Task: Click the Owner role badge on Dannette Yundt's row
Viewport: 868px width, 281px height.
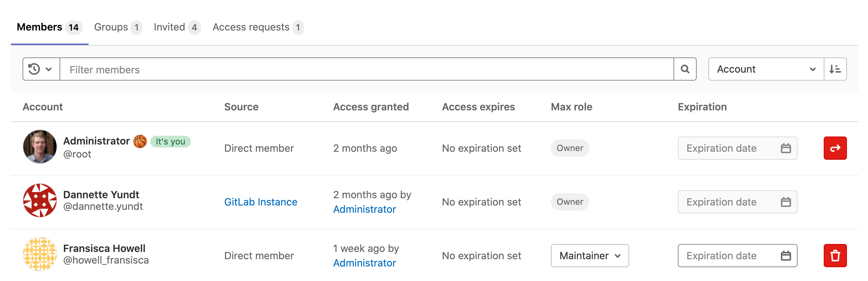Action: (570, 202)
